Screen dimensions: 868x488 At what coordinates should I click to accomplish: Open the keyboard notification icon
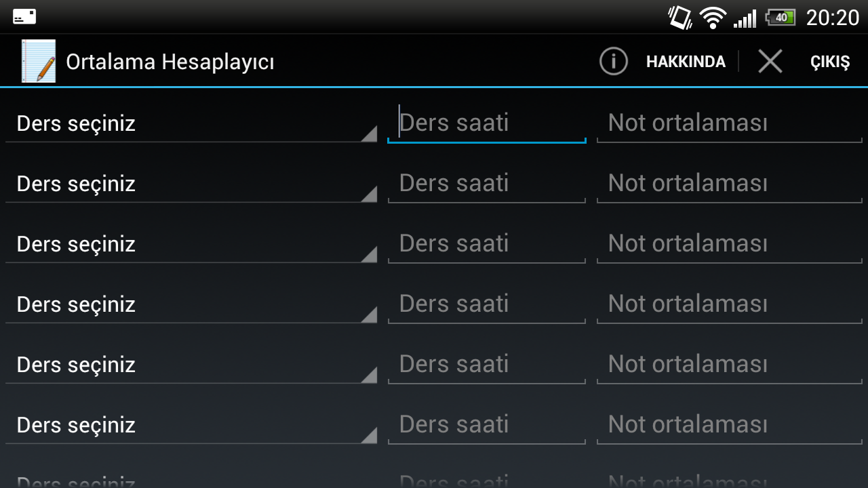click(24, 17)
